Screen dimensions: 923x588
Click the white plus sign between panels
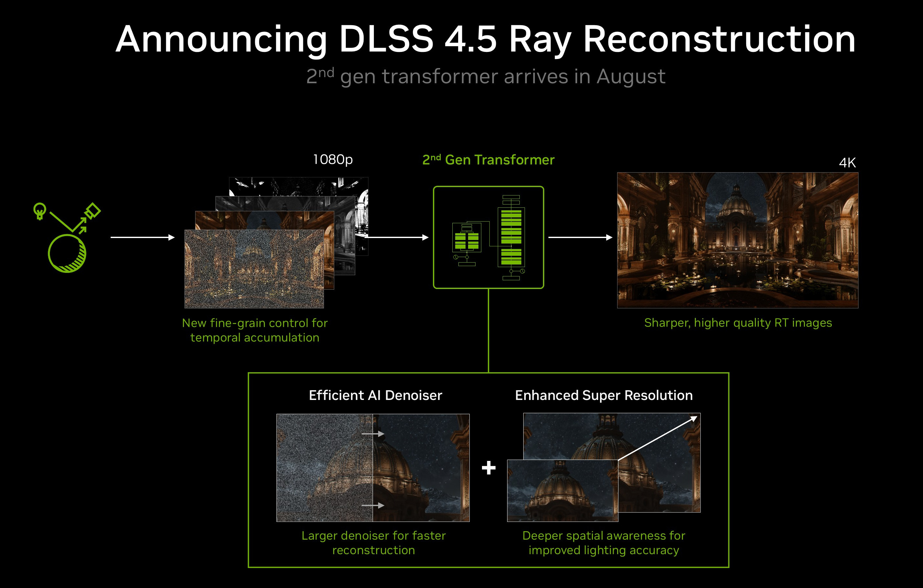[x=488, y=468]
